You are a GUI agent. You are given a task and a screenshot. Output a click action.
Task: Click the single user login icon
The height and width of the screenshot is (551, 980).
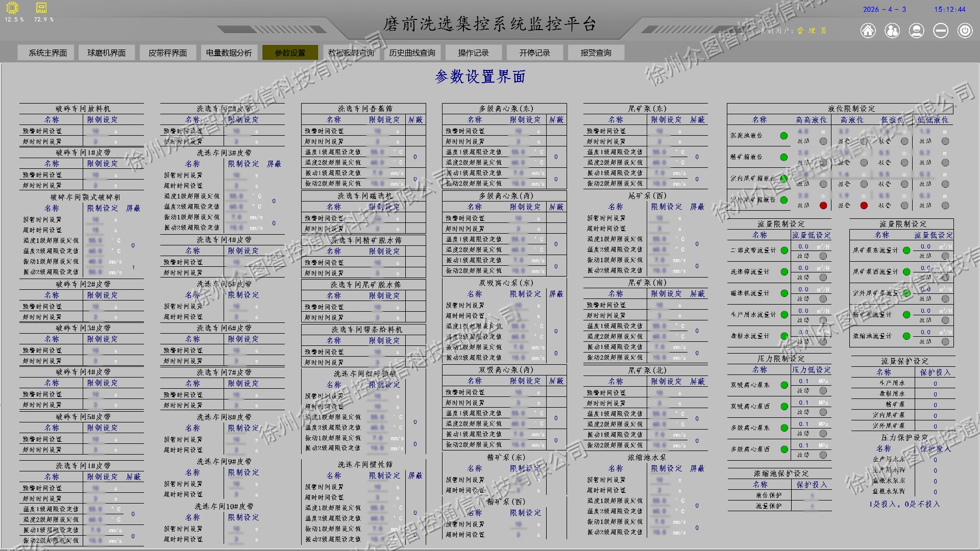pyautogui.click(x=917, y=31)
